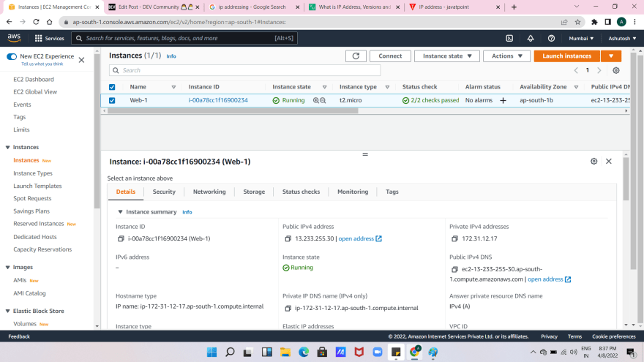Open instance ID link i-00a78cc1f16900234
Screen dimensions: 644x362
pos(218,100)
